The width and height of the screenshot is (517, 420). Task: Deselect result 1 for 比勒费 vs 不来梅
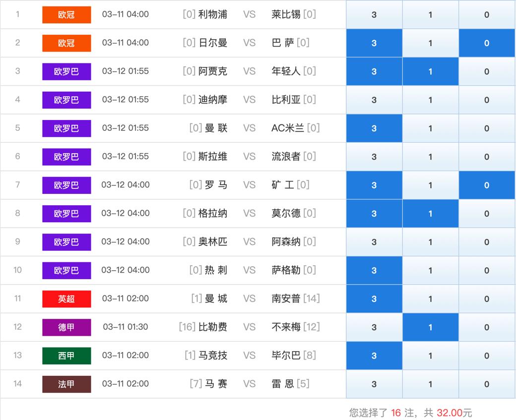pos(431,327)
